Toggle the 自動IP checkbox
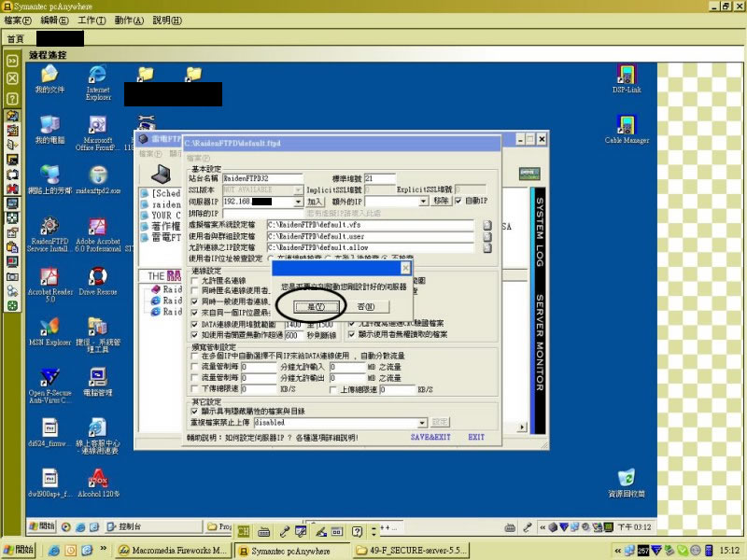The image size is (747, 560). tap(458, 201)
